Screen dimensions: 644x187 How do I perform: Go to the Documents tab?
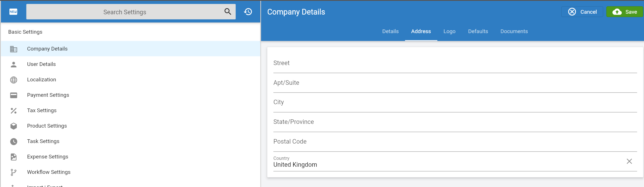pos(514,31)
